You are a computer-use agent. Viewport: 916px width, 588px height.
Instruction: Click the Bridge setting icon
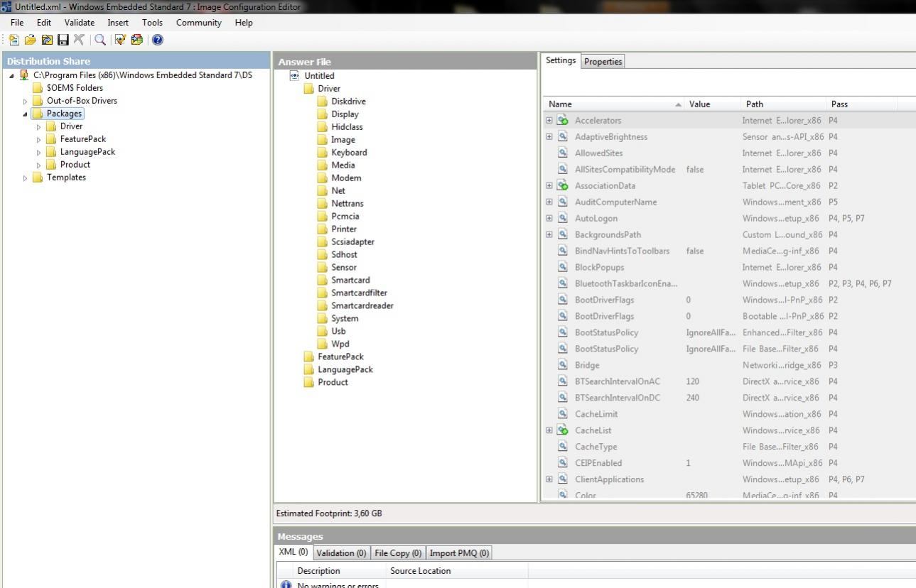click(563, 365)
